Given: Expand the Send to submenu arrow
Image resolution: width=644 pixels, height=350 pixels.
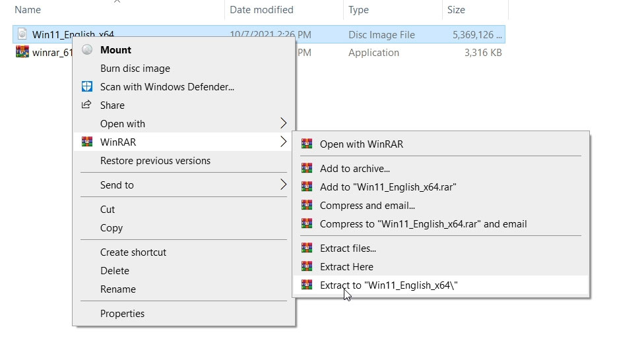Looking at the screenshot, I should pyautogui.click(x=283, y=185).
